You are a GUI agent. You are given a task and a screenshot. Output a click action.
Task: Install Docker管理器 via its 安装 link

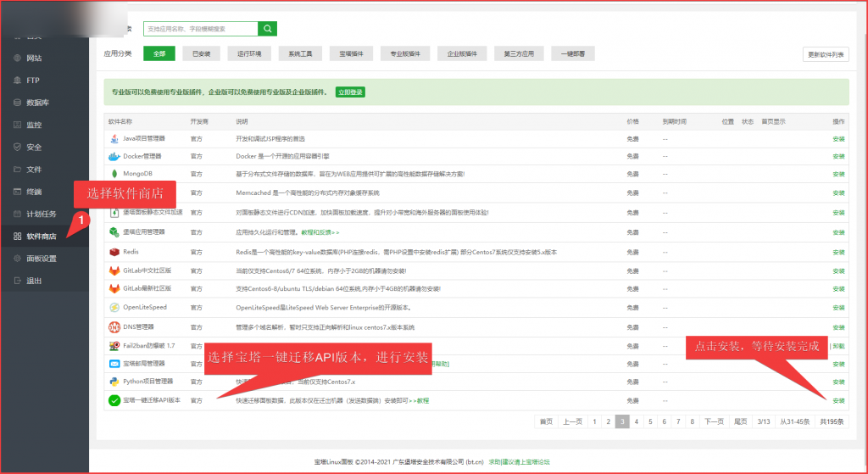click(838, 157)
